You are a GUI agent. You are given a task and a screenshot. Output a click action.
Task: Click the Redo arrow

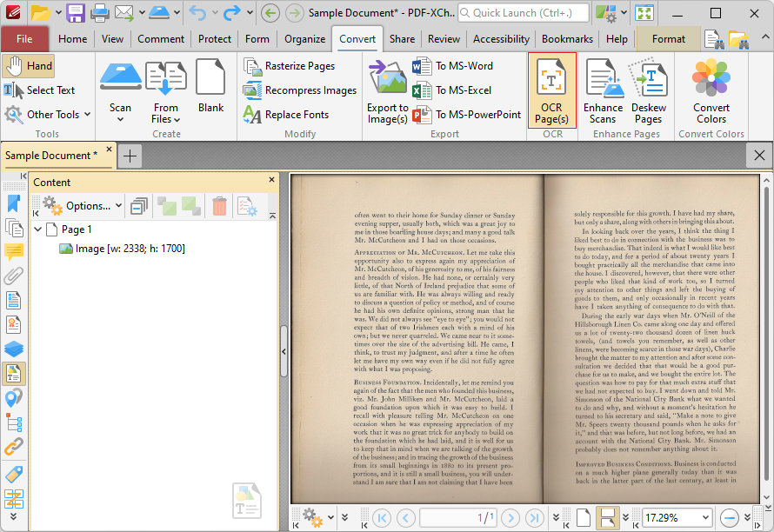(232, 13)
